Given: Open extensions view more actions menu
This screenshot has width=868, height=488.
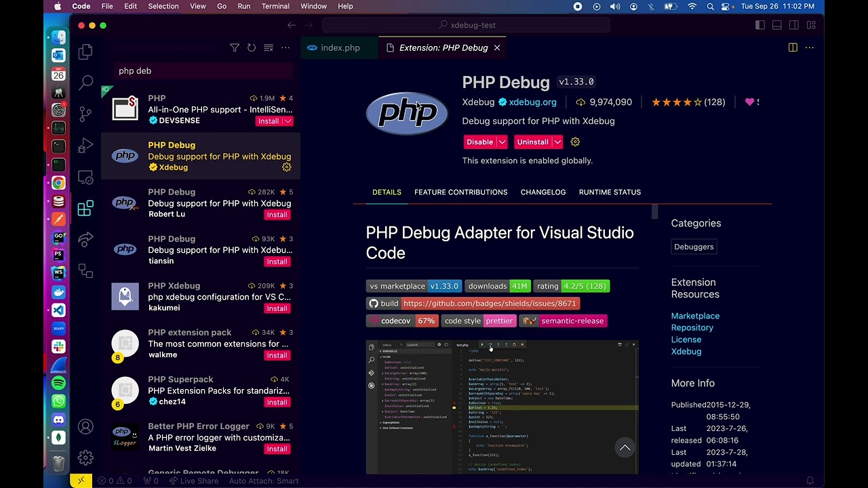Looking at the screenshot, I should pyautogui.click(x=285, y=47).
